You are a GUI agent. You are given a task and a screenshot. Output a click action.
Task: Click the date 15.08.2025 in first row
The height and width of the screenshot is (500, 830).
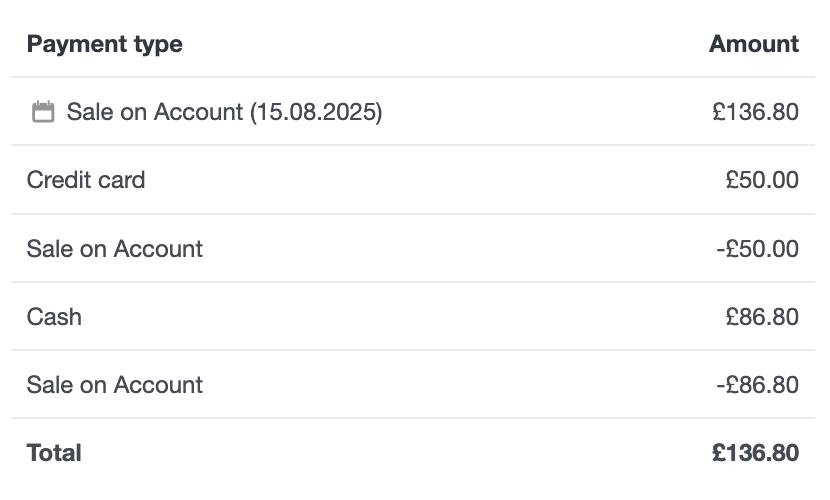coord(316,112)
